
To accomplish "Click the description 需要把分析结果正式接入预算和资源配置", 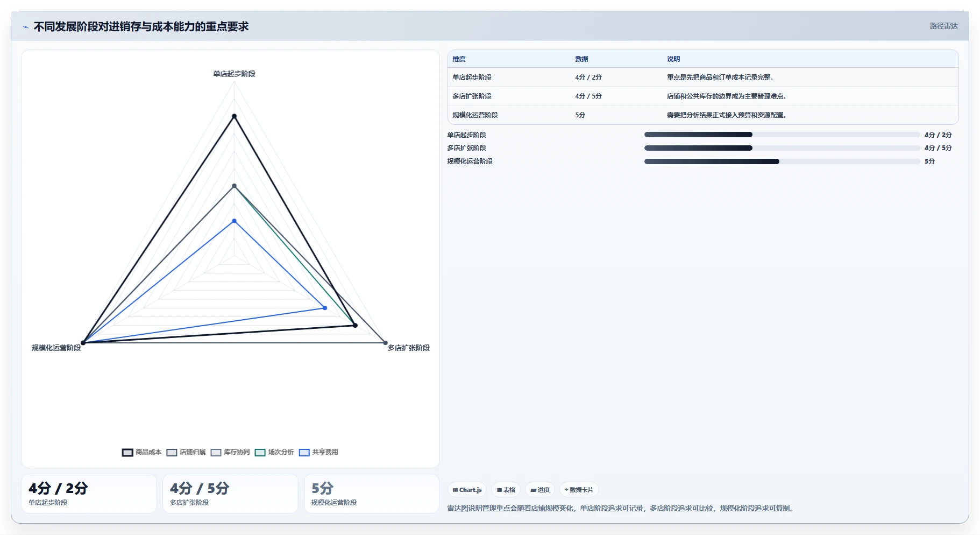I will point(727,115).
